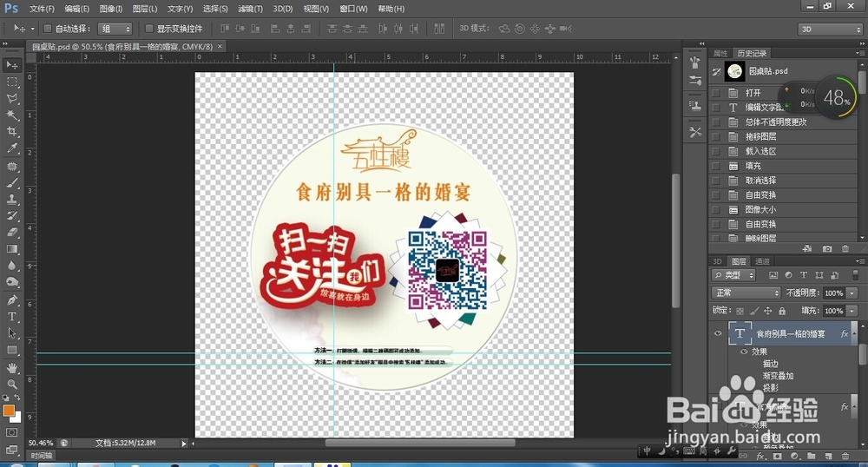The width and height of the screenshot is (868, 467).
Task: Check the 自动选择 checkbox
Action: [x=47, y=29]
